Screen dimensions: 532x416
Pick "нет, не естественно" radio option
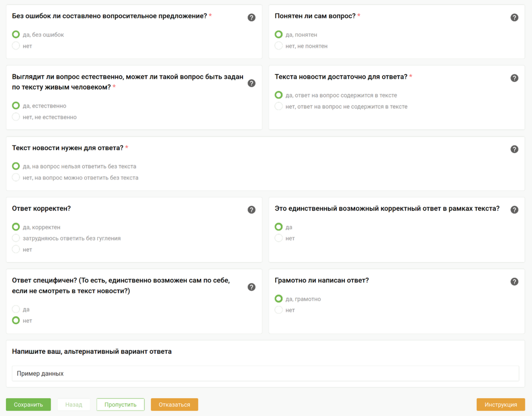(x=16, y=117)
